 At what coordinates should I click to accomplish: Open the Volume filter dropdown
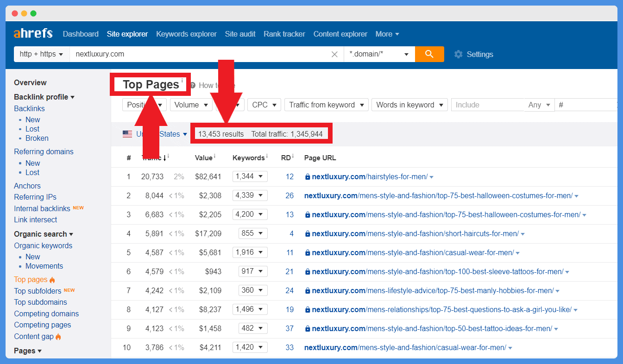(191, 105)
